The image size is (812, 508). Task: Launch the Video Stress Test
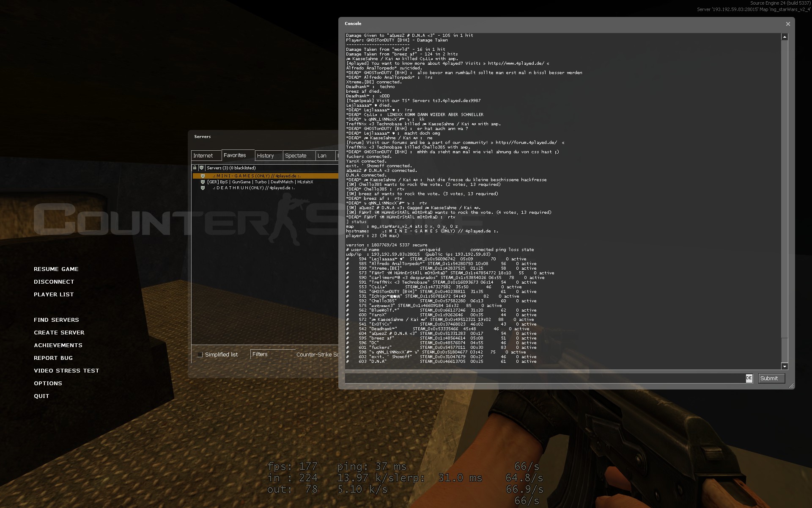click(66, 371)
